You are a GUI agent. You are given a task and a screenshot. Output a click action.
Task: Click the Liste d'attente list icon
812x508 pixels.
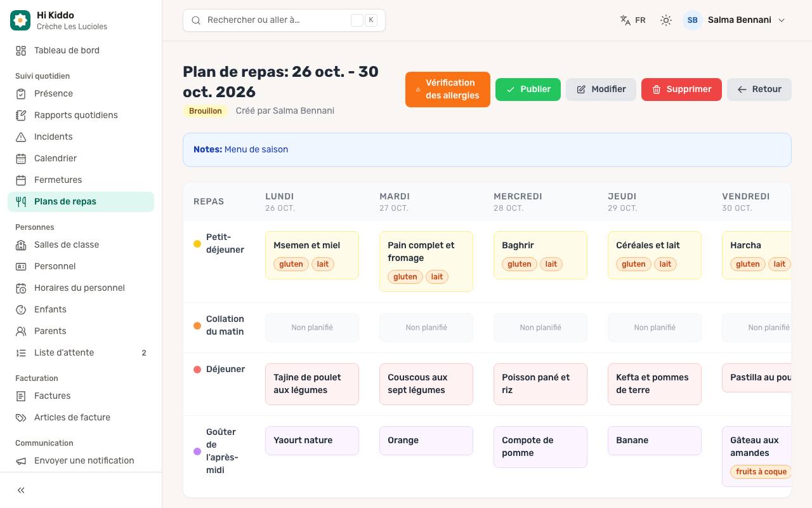(21, 353)
